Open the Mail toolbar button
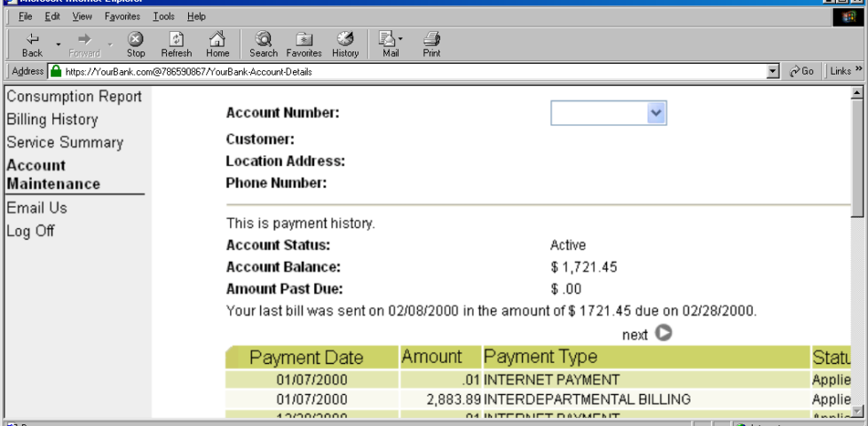 [x=391, y=44]
